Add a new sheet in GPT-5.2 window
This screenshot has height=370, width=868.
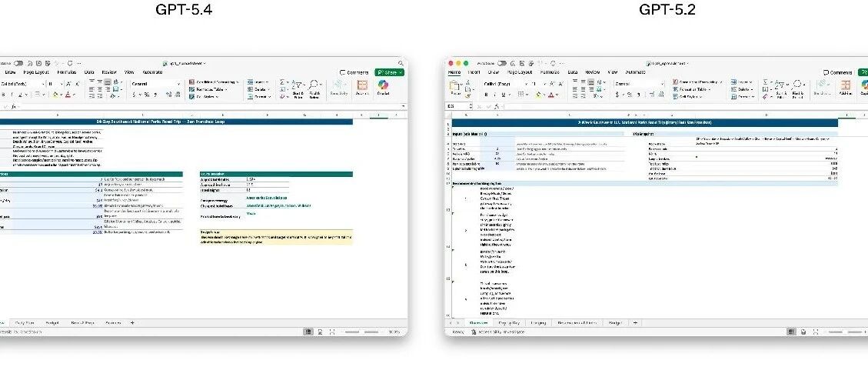tap(635, 322)
